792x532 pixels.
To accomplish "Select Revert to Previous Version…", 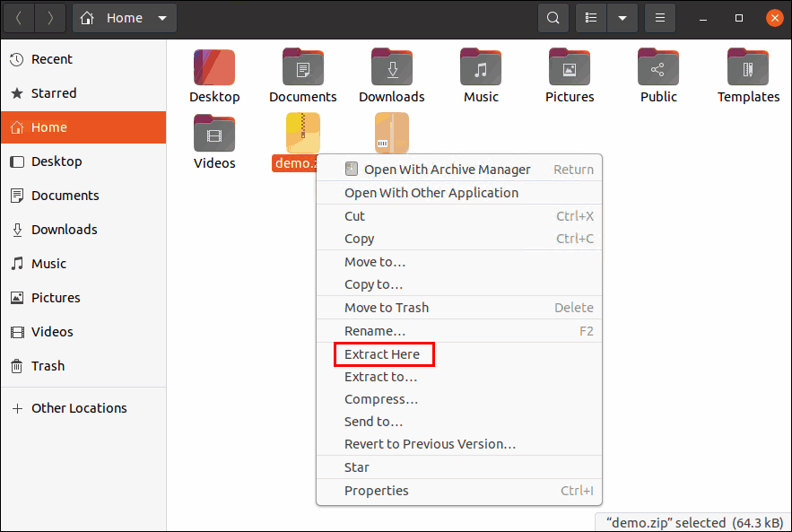I will point(459,444).
